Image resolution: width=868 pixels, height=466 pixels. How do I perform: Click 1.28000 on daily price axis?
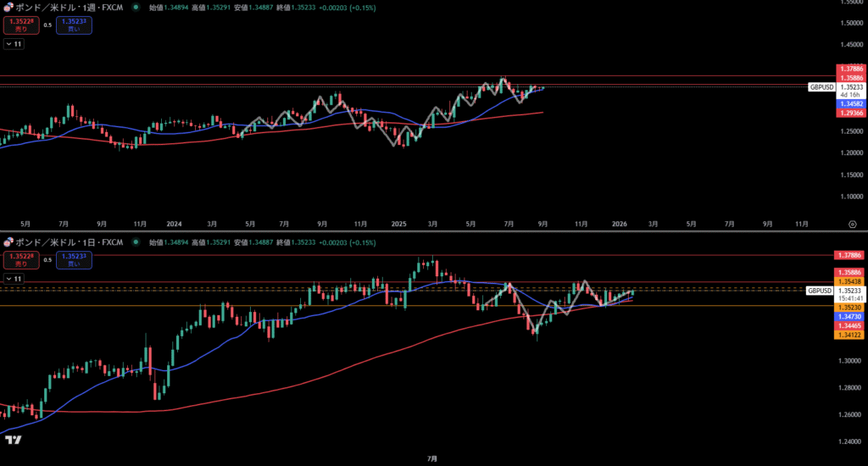(x=851, y=388)
